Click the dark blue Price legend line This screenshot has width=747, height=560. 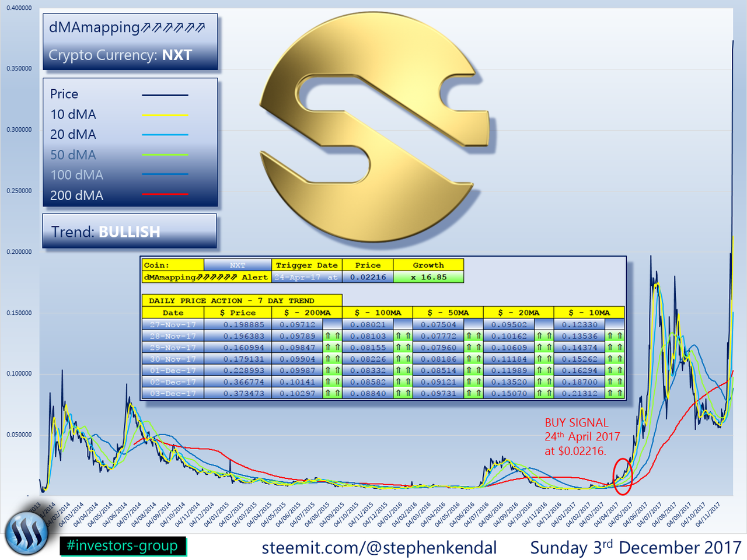165,95
